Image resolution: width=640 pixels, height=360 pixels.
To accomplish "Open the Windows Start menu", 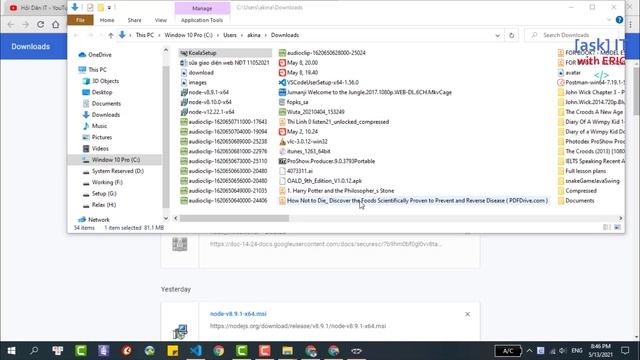I will (x=11, y=351).
